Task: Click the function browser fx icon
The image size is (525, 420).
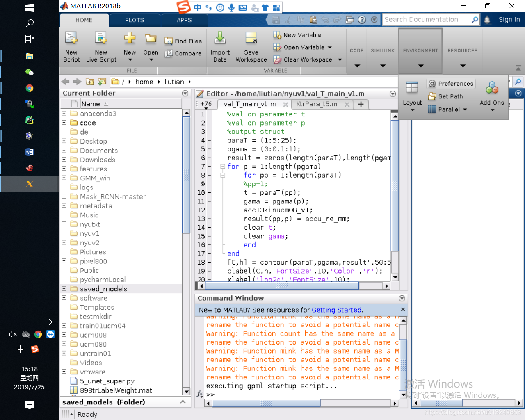Action: pyautogui.click(x=200, y=394)
